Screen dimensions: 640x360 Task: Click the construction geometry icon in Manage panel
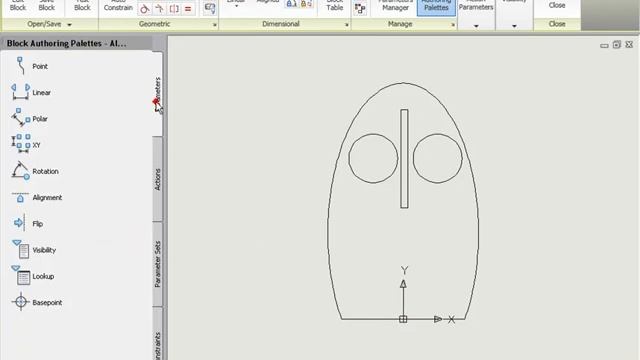pos(360,9)
